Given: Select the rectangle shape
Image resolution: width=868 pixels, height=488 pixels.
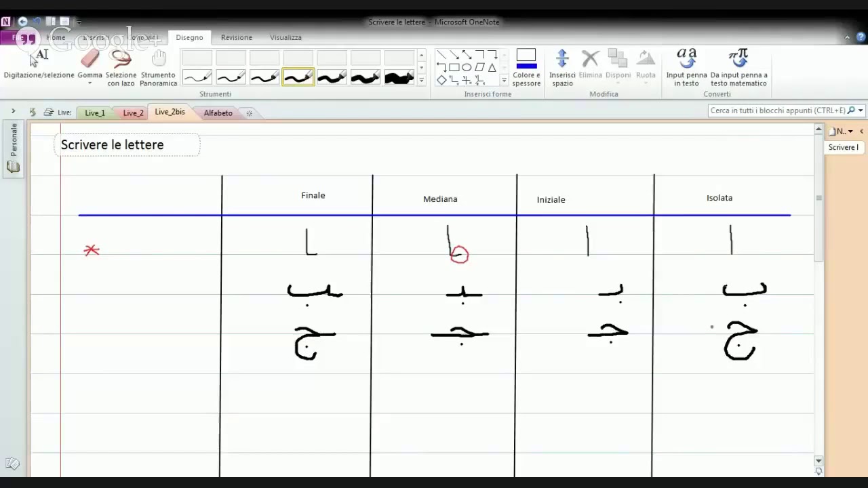Looking at the screenshot, I should tap(454, 67).
